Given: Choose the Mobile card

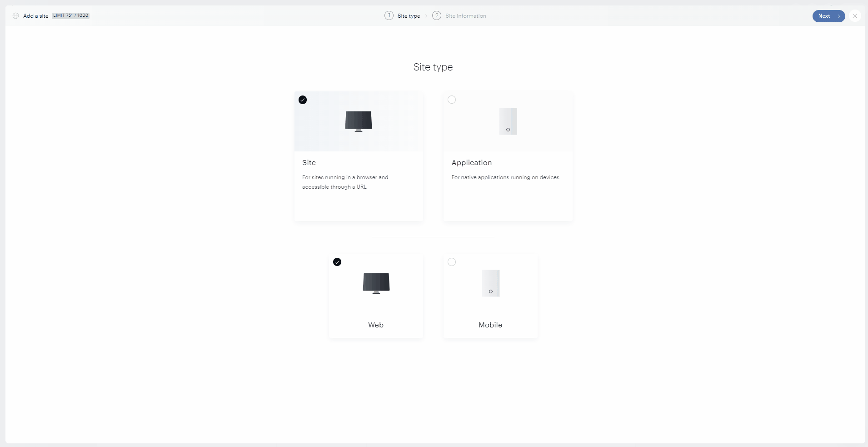Looking at the screenshot, I should pos(490,296).
